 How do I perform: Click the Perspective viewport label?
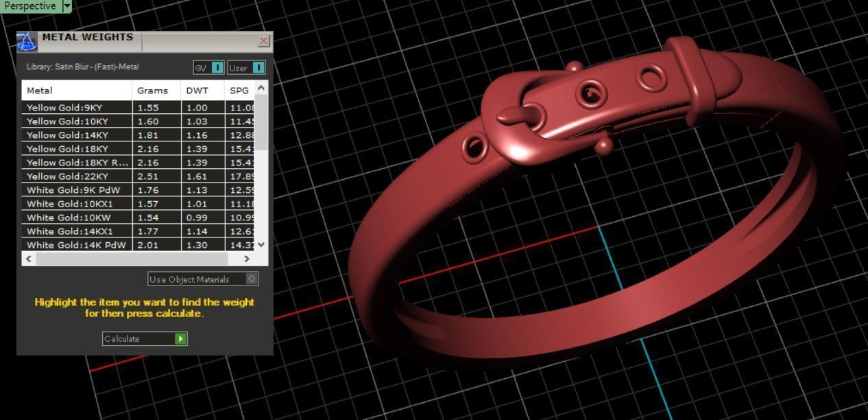click(x=30, y=6)
